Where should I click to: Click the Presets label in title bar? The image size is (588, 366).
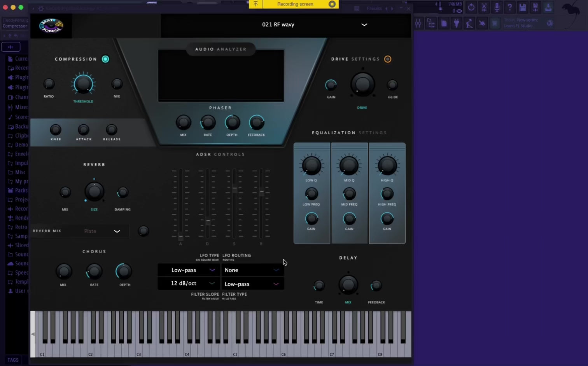pyautogui.click(x=374, y=9)
